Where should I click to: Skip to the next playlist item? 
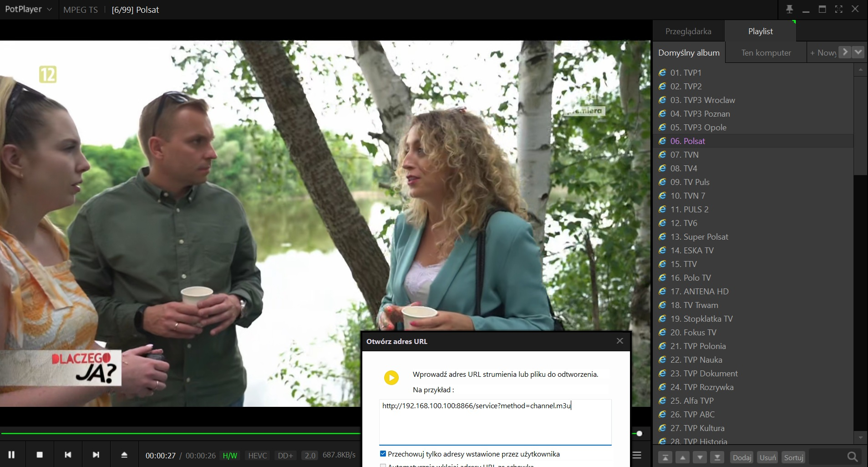point(96,455)
